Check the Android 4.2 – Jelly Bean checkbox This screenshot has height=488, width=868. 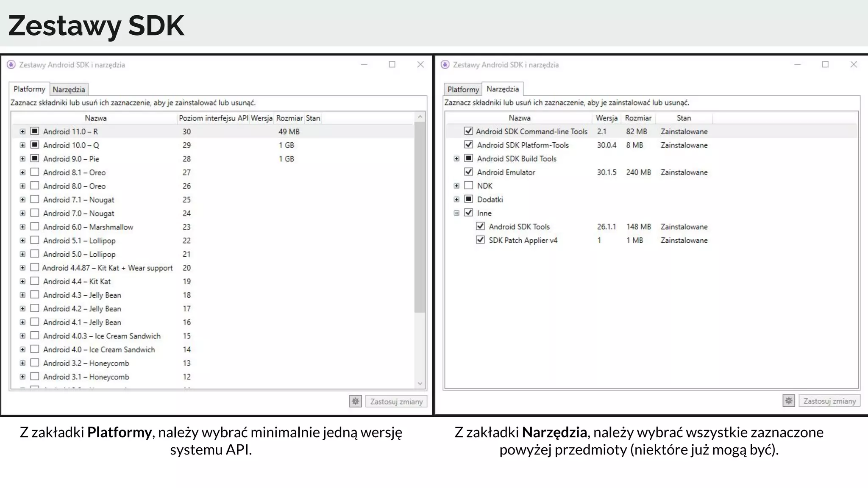[x=35, y=308]
